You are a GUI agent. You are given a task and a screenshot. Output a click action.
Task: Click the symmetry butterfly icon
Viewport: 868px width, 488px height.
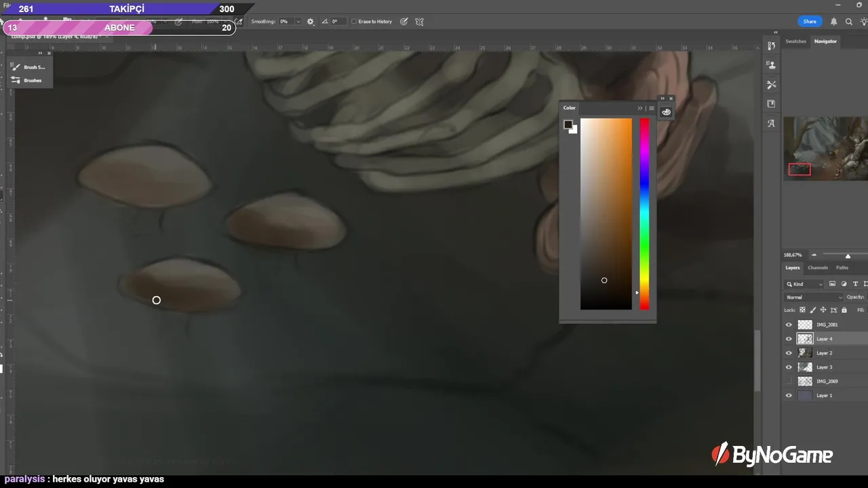click(420, 22)
